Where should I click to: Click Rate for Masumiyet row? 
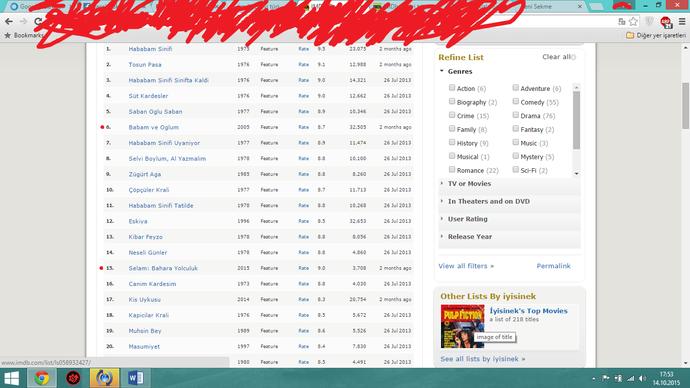point(303,347)
